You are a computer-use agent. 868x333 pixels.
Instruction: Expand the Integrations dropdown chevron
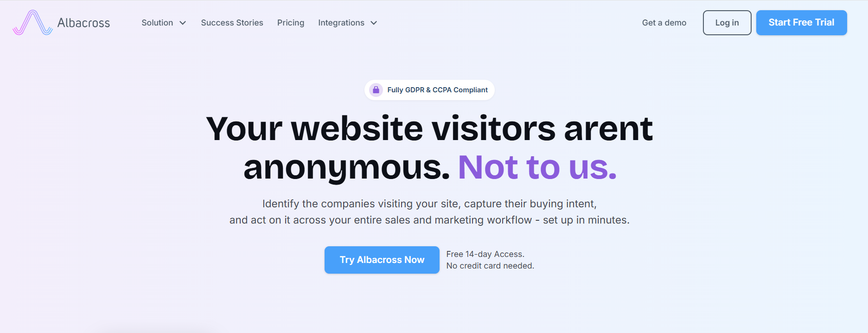(x=374, y=23)
